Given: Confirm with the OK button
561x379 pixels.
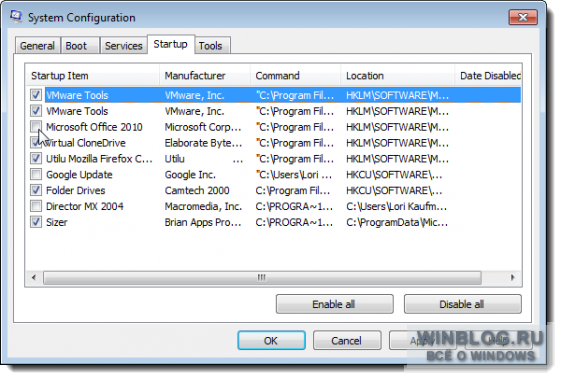Looking at the screenshot, I should (x=271, y=340).
